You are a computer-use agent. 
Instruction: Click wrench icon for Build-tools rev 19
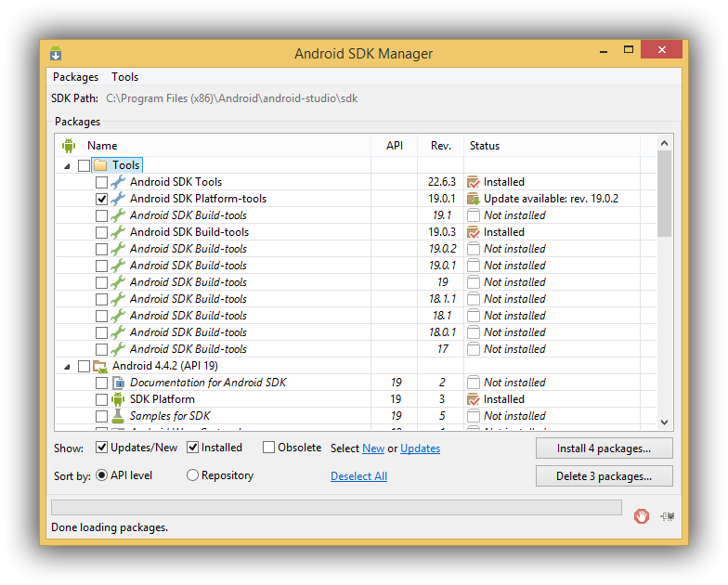118,282
